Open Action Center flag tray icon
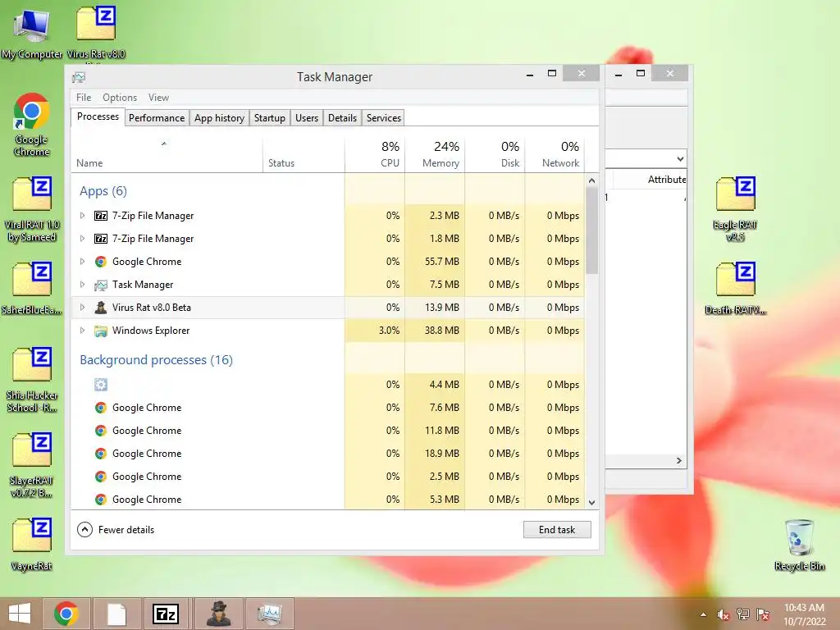 point(763,614)
